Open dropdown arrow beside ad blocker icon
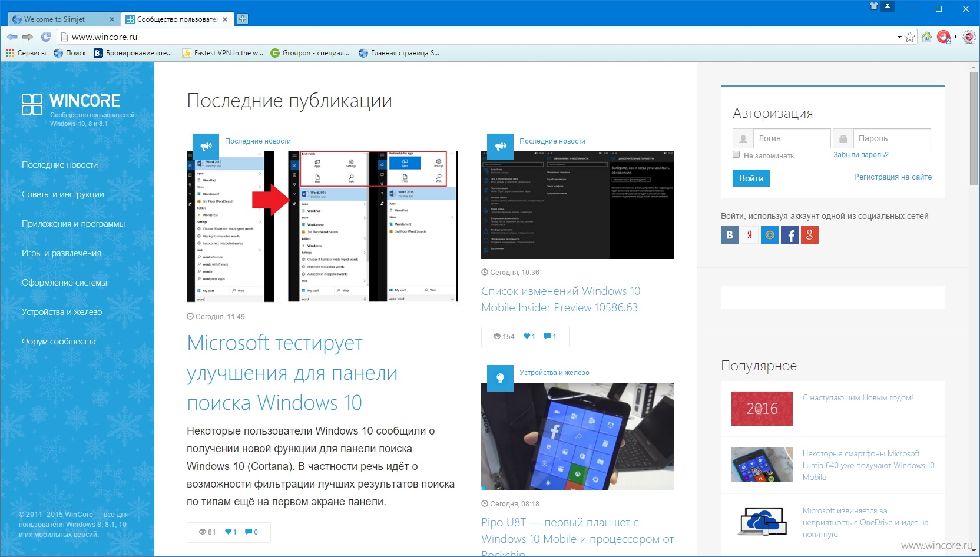 955,37
